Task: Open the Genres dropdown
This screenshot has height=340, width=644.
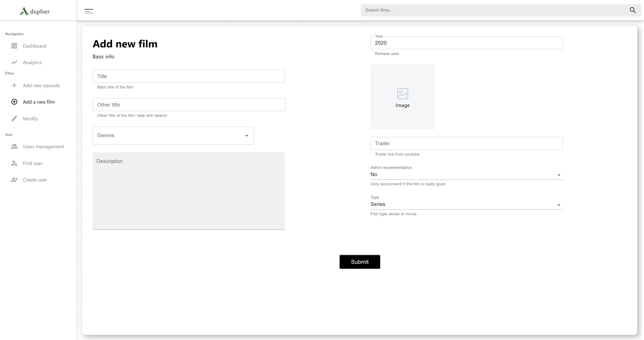Action: coord(173,136)
